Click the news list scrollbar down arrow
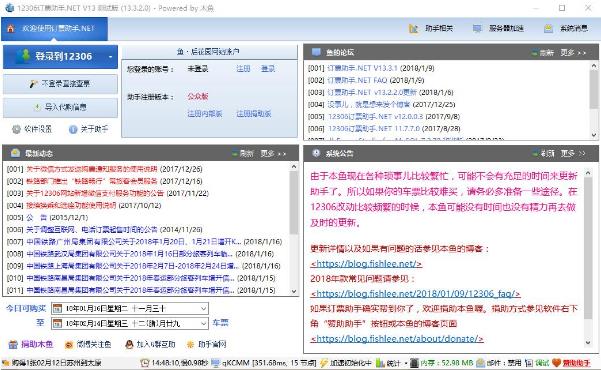The width and height of the screenshot is (601, 370). coord(294,291)
